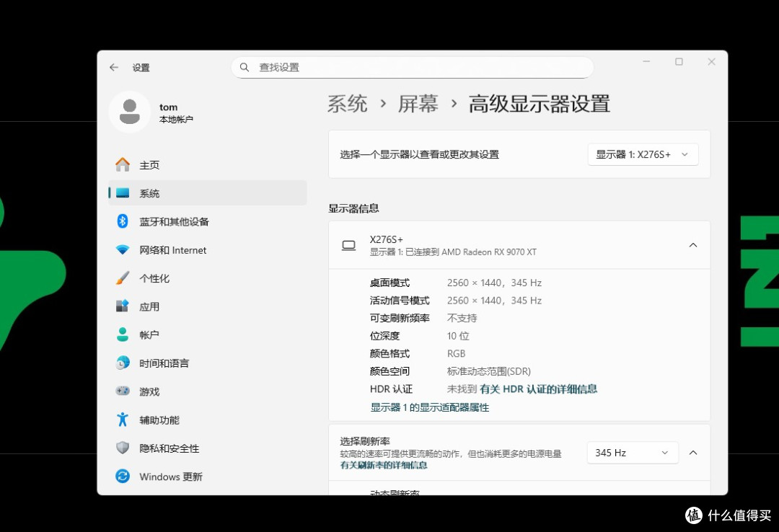Open 显示器 1 的显示适配器属性 link

tap(430, 407)
